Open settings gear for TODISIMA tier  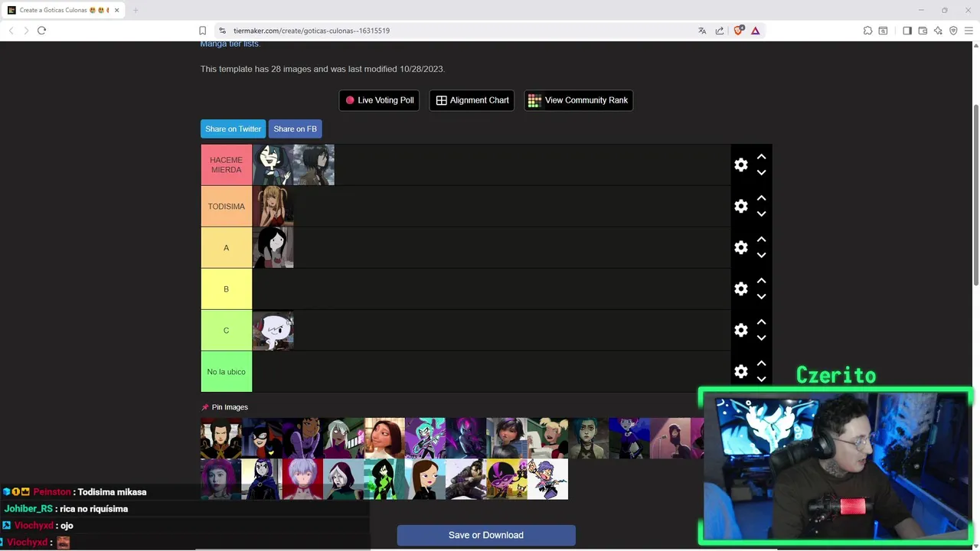(x=740, y=206)
